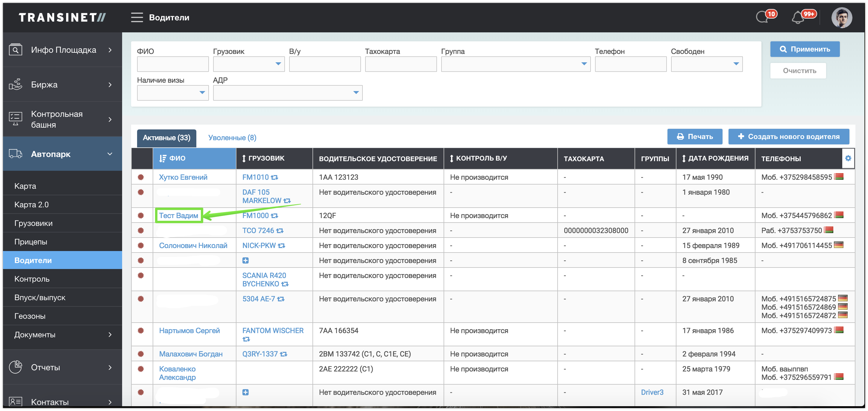Click Печать button
Screen dimensions: 868x411
tap(694, 137)
